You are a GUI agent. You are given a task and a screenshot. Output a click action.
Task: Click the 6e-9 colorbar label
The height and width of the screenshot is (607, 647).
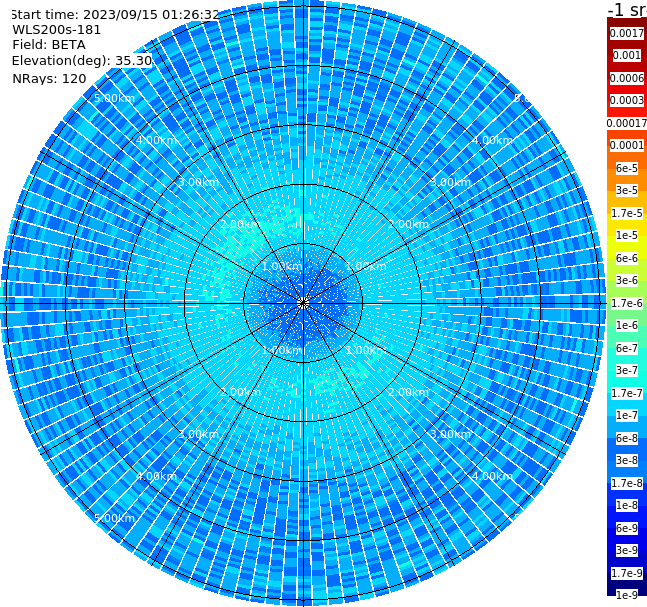[x=627, y=528]
